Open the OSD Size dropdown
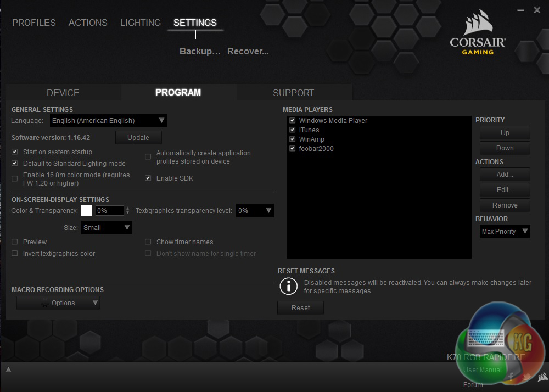 [x=107, y=227]
